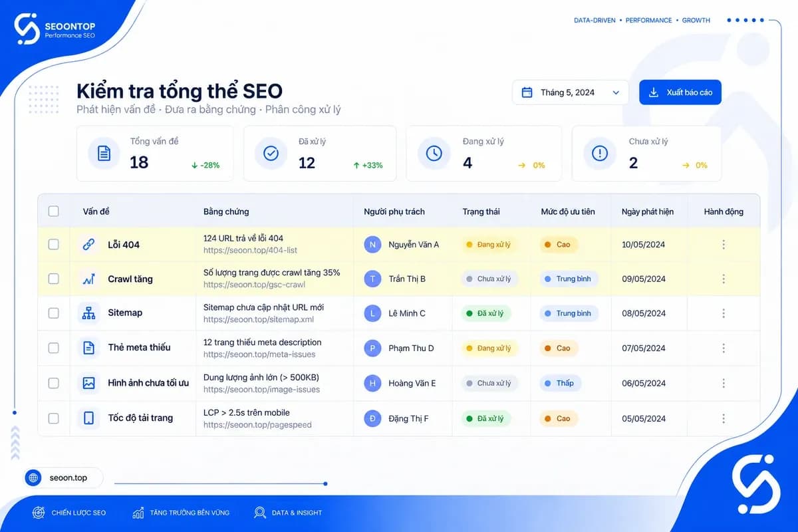Click the Tăng trưởng bền vững footer item
This screenshot has width=798, height=532.
click(x=181, y=513)
